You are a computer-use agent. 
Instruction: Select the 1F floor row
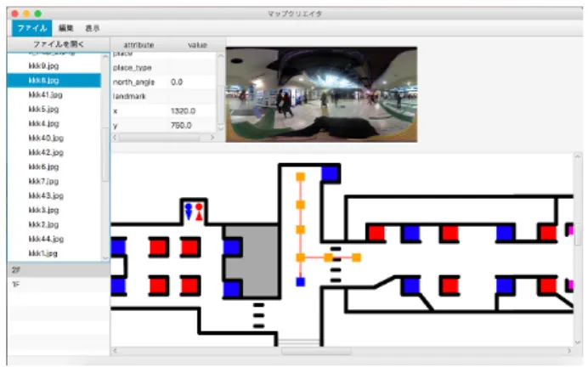click(59, 284)
